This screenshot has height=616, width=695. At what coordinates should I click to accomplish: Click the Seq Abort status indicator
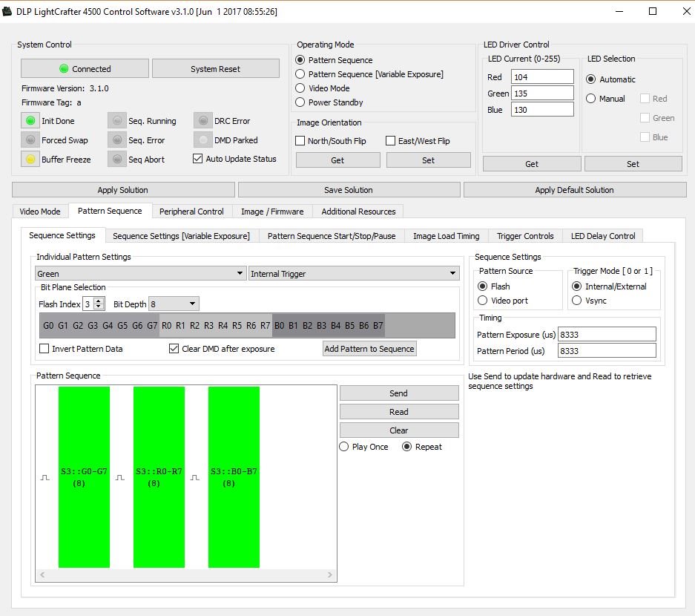(x=117, y=160)
